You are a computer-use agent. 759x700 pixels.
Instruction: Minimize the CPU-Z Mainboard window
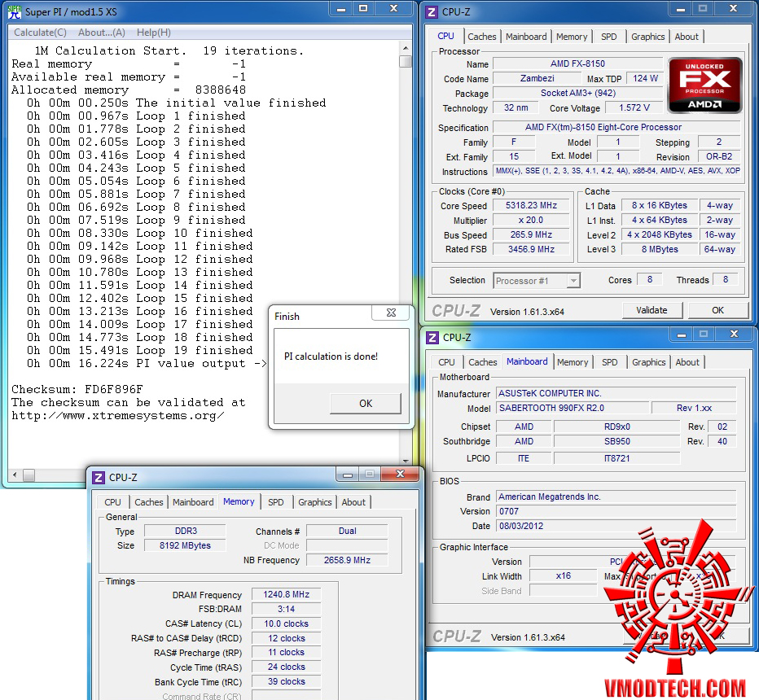(682, 335)
